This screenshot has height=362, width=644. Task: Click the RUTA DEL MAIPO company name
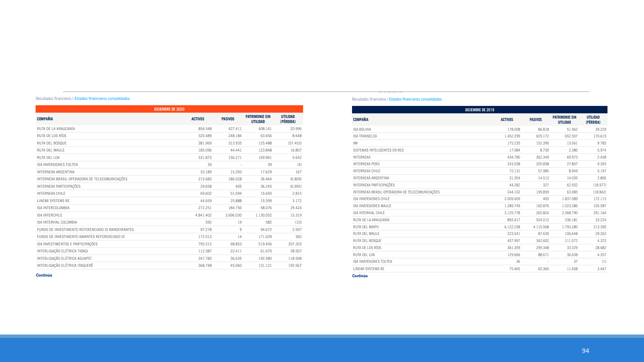[x=366, y=227]
